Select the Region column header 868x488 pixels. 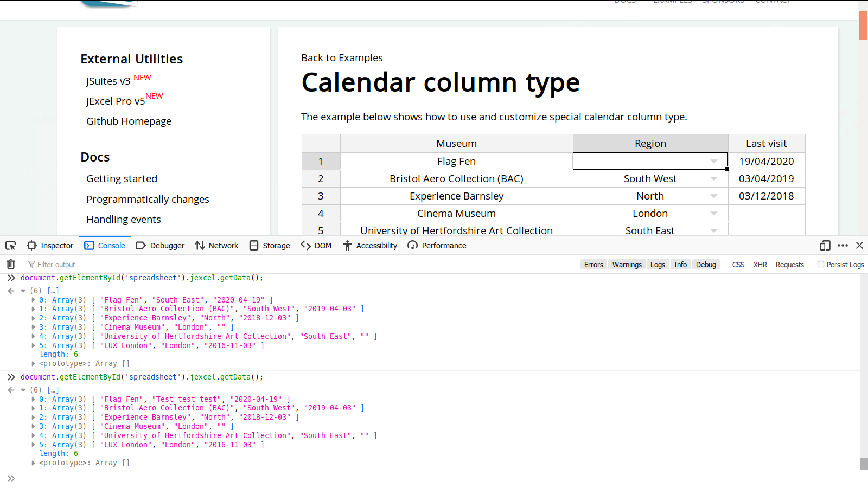point(650,144)
